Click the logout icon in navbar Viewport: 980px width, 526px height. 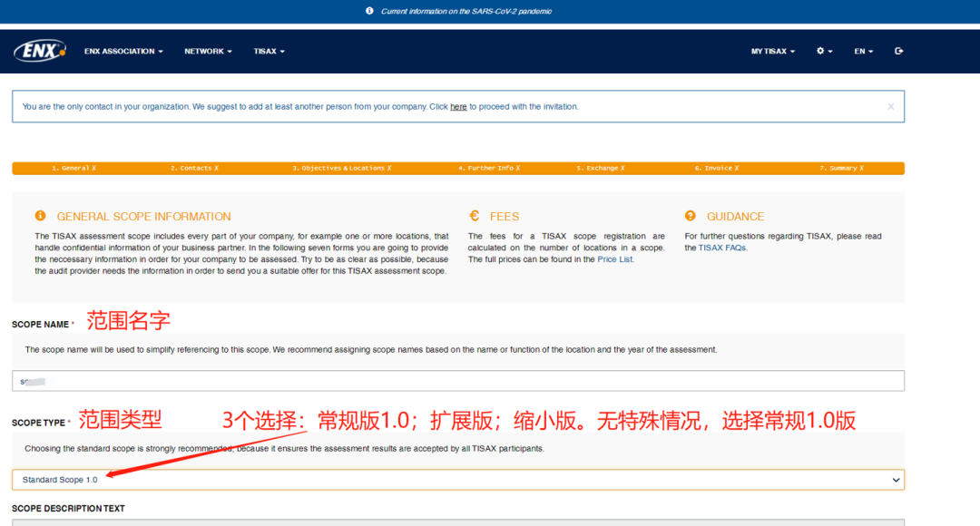tap(898, 51)
